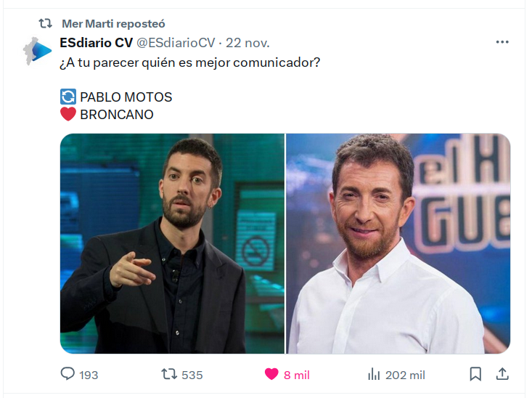Image resolution: width=532 pixels, height=398 pixels.
Task: Click the 535 reposts count
Action: pyautogui.click(x=192, y=375)
